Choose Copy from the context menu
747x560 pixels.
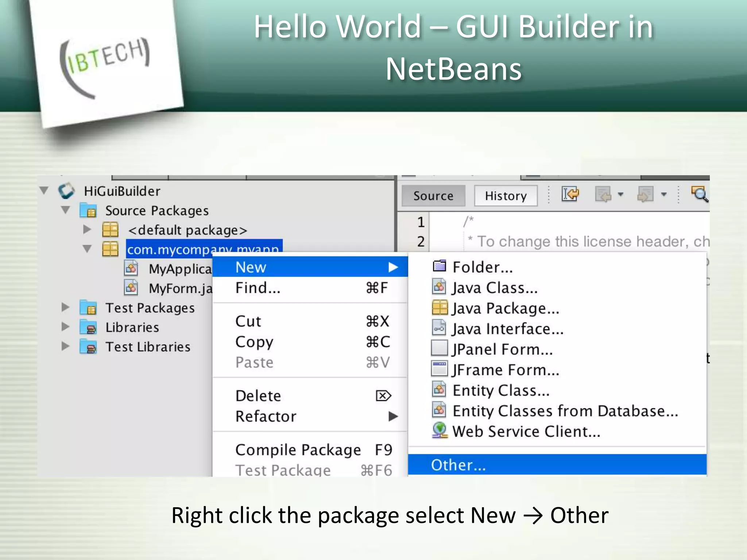[310, 342]
